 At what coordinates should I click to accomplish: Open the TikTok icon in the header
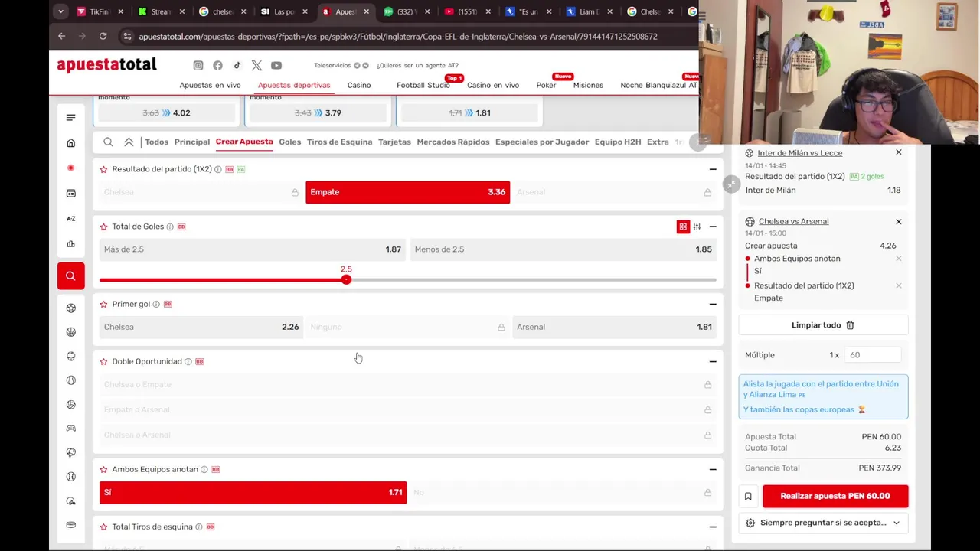pos(237,66)
